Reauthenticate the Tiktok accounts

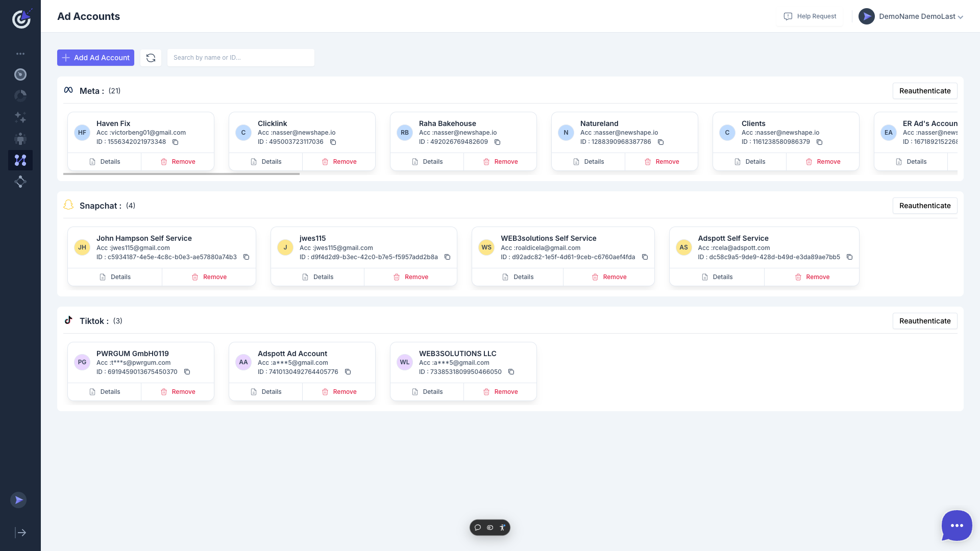[x=925, y=321]
